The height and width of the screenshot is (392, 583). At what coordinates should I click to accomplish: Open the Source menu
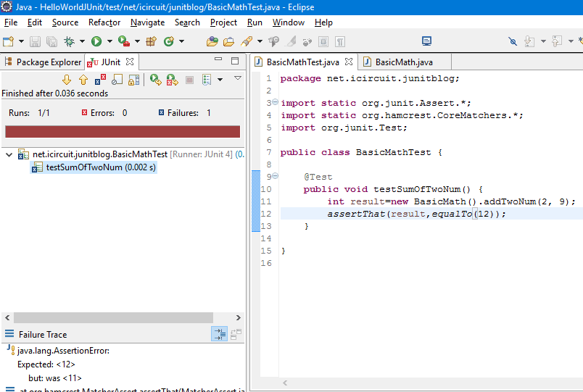pyautogui.click(x=65, y=22)
